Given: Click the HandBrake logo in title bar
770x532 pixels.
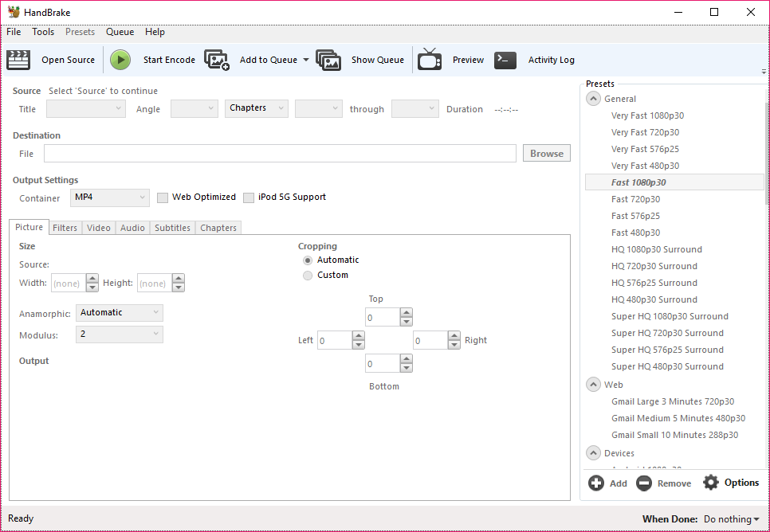Looking at the screenshot, I should pos(14,12).
